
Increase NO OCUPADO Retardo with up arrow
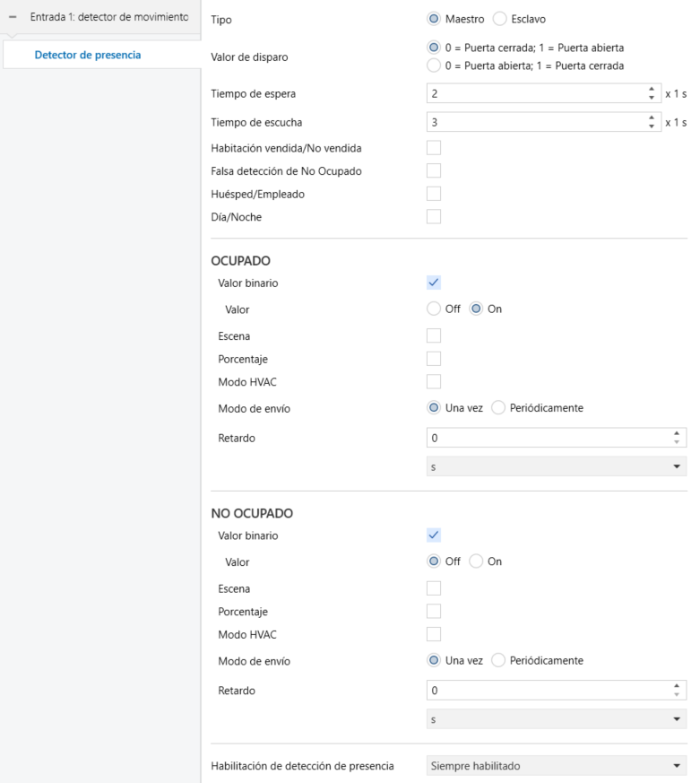(x=677, y=685)
